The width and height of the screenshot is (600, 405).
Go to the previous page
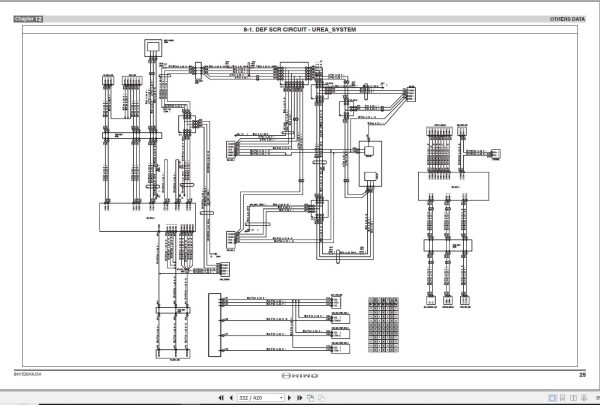pos(231,398)
